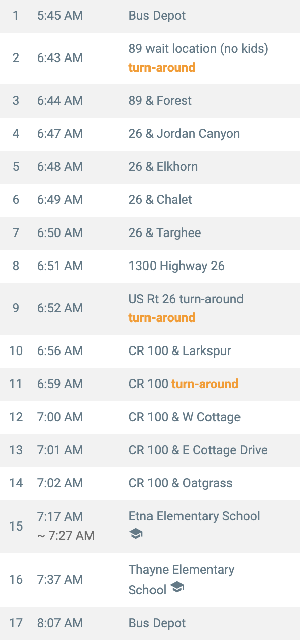Open the 89 & Forest stop
Viewport: 300px width, 644px height.
point(150,100)
